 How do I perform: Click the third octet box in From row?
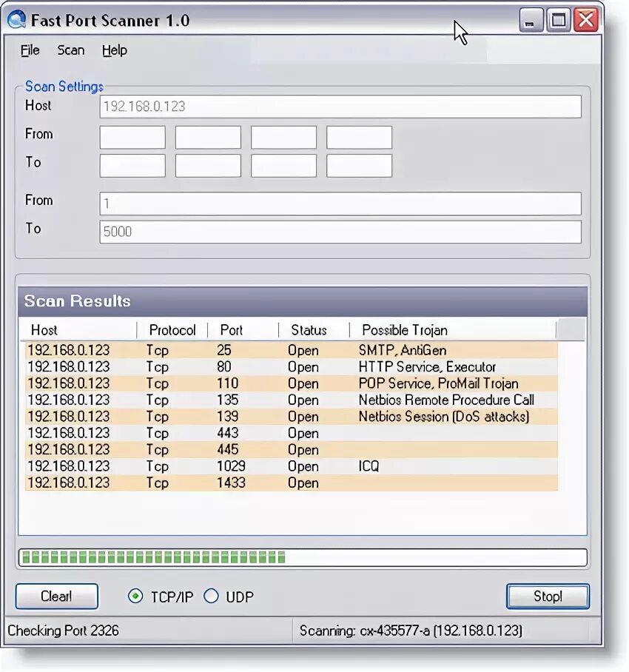[x=283, y=137]
